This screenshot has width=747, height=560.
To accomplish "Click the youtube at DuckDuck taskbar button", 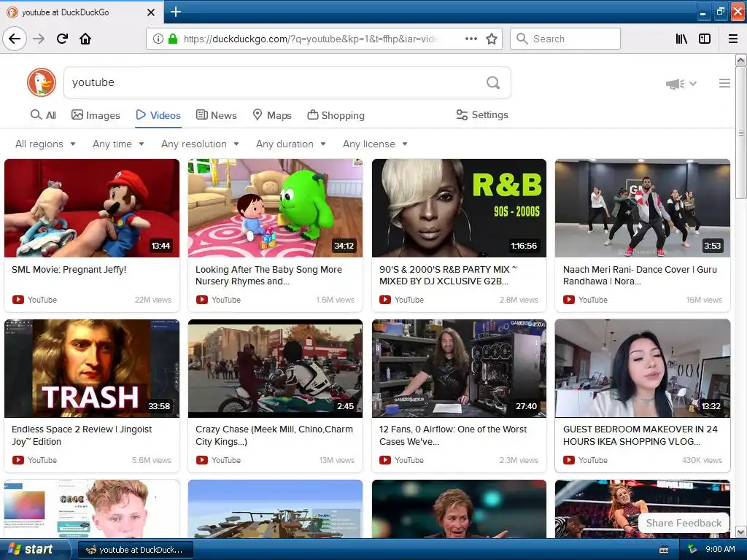I will [x=135, y=550].
